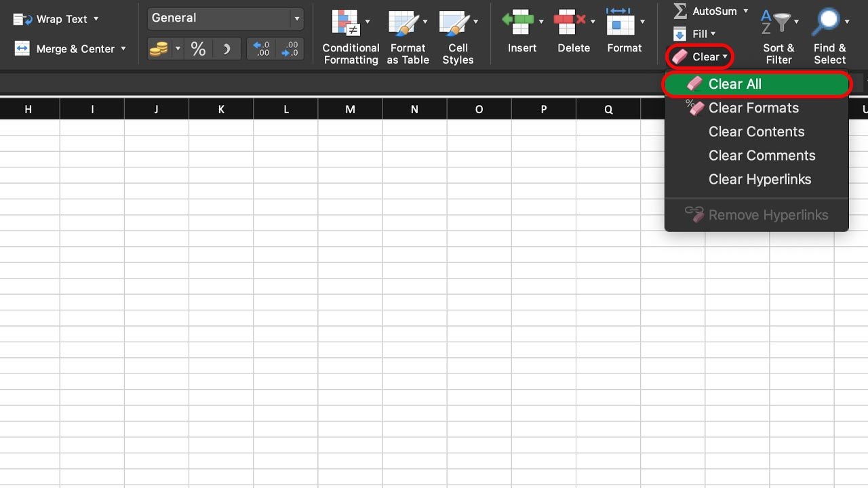
Task: Apply percent style formatting
Action: (x=198, y=49)
